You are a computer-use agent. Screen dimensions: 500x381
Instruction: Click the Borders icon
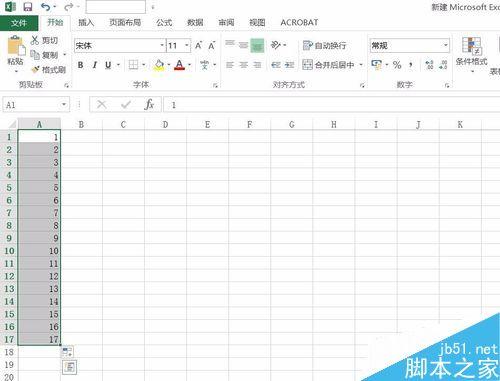click(133, 65)
